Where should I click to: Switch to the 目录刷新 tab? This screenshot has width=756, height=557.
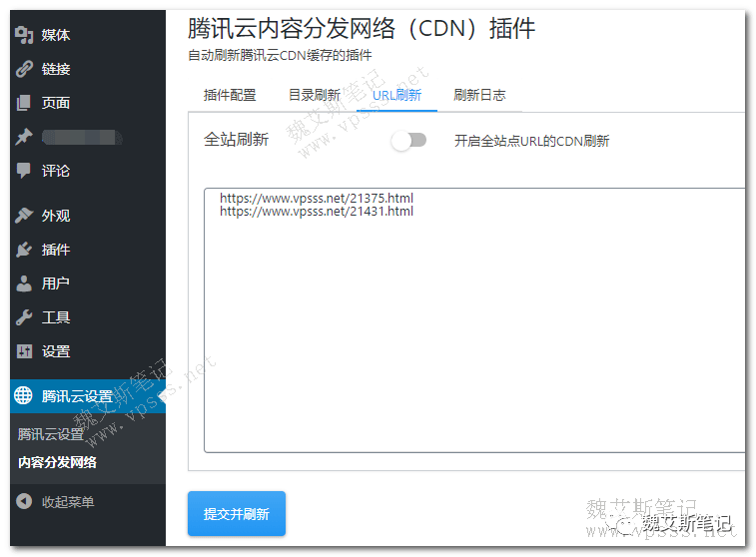coord(315,95)
